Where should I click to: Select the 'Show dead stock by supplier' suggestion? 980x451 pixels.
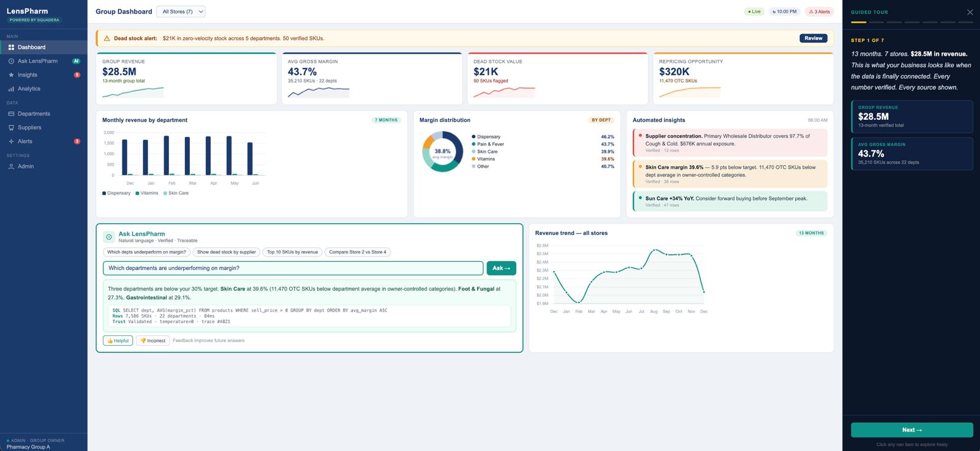point(226,252)
